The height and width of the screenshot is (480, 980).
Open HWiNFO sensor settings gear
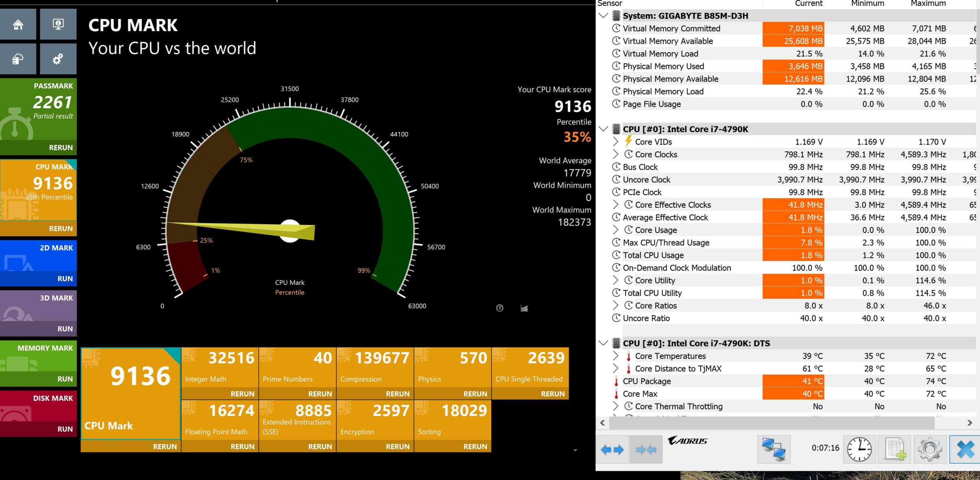(x=930, y=449)
